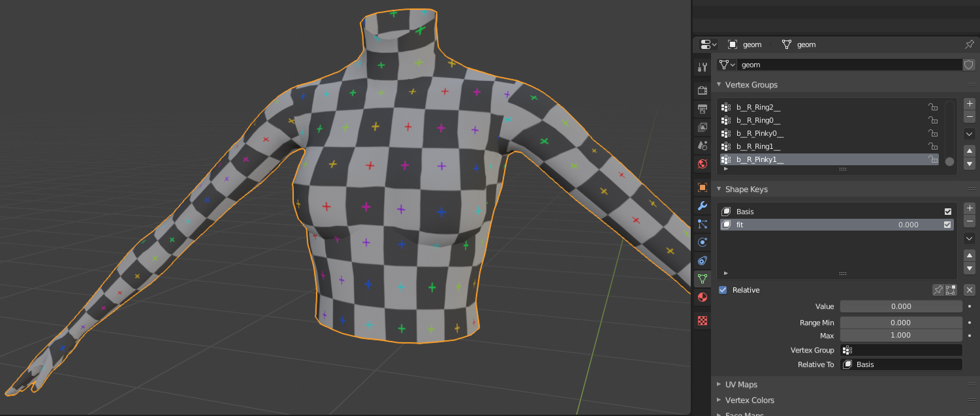This screenshot has width=980, height=416.
Task: Click the Range Min field
Action: [x=901, y=323]
